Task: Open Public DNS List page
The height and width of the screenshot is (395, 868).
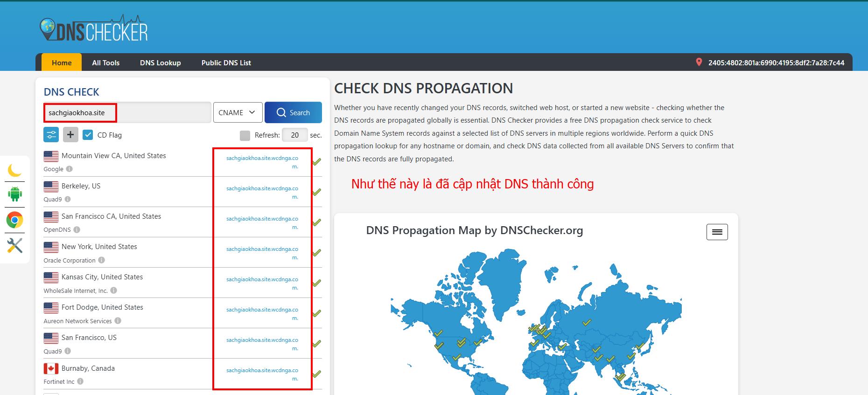Action: coord(226,62)
